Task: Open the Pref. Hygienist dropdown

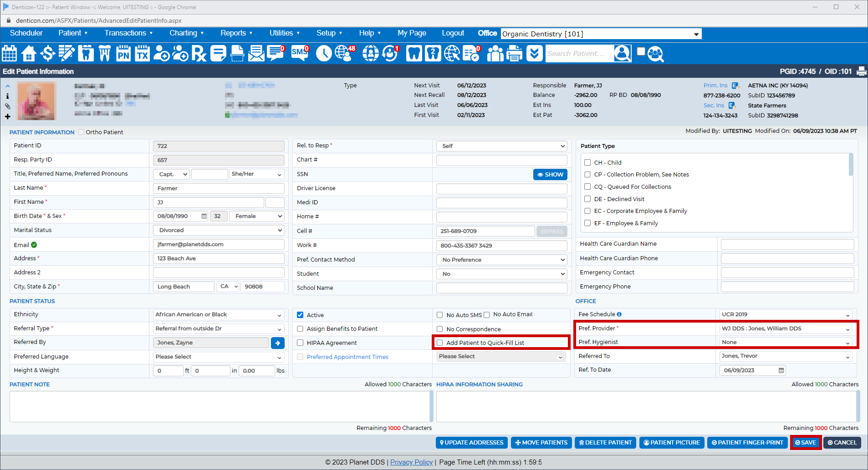Action: click(x=786, y=342)
